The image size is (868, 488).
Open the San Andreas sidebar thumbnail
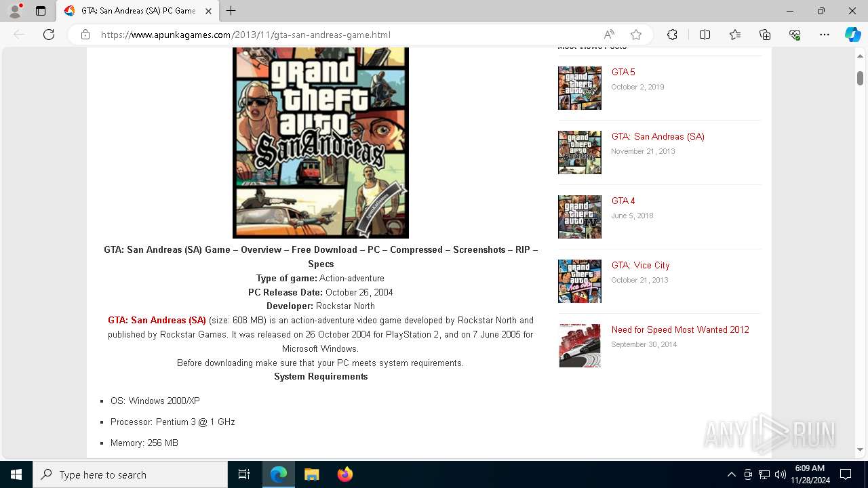580,152
